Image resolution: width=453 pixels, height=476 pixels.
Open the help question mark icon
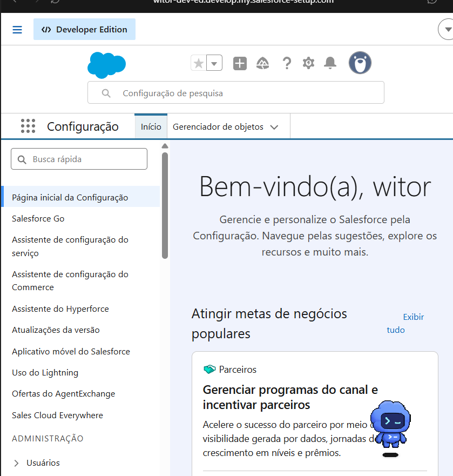pos(286,63)
